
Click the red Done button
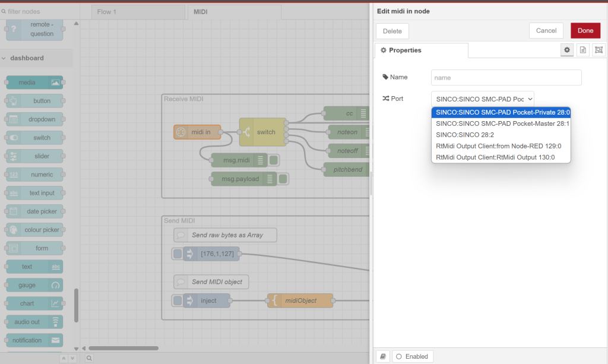coord(585,31)
